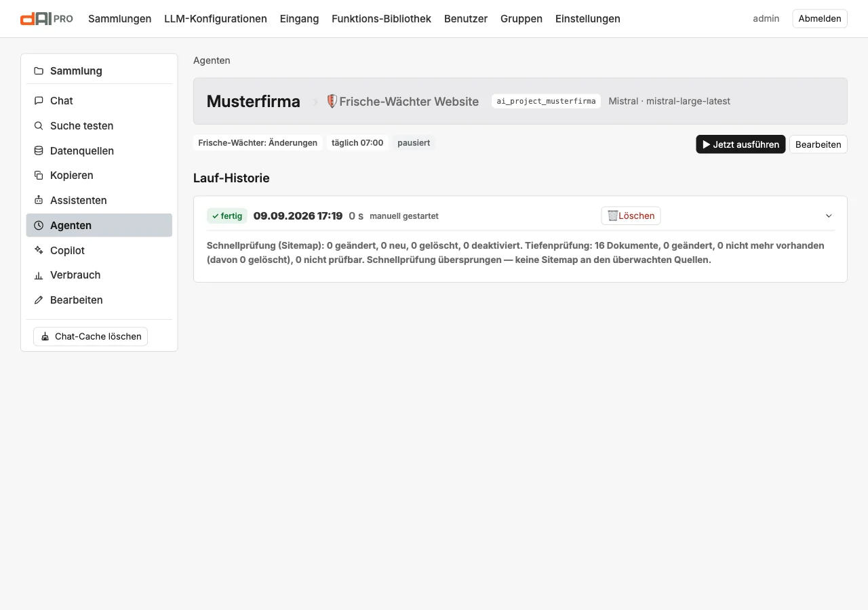Image resolution: width=868 pixels, height=610 pixels.
Task: Click the Assistenten robot icon
Action: pos(39,201)
